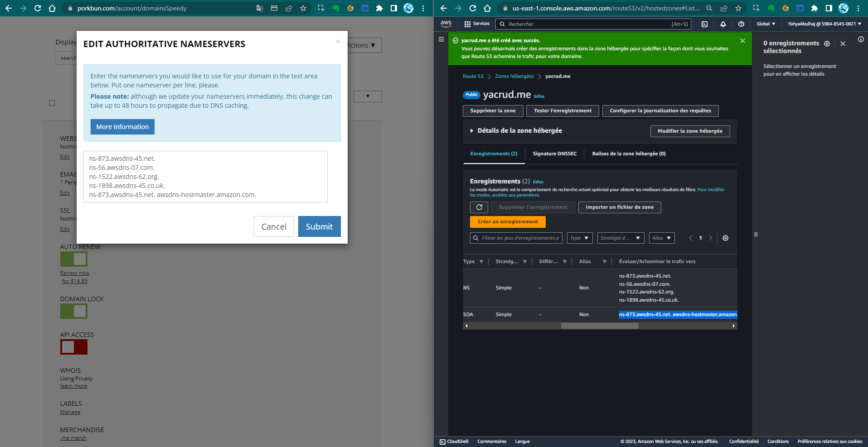Open Langue option in AWS footer

(x=522, y=442)
